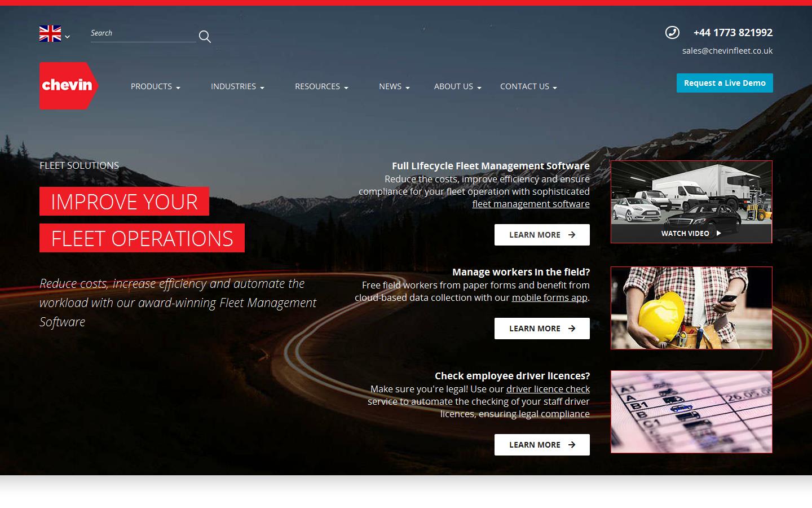
Task: Focus the Search input field
Action: [142, 34]
